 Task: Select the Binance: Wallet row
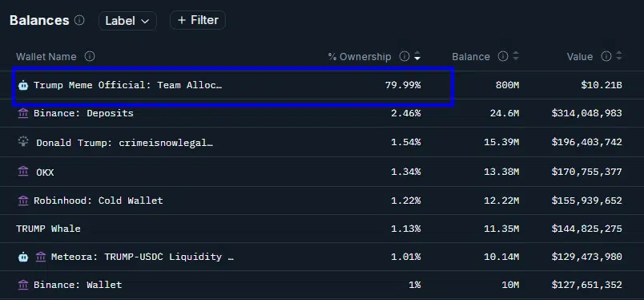[322, 285]
